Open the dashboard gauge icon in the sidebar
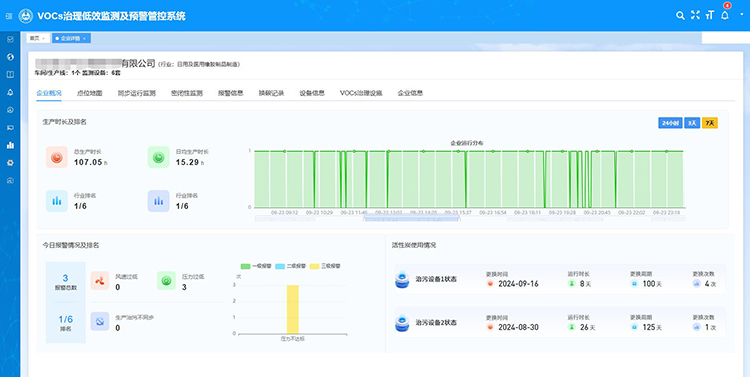Screen dimensions: 750x377 tap(10, 110)
